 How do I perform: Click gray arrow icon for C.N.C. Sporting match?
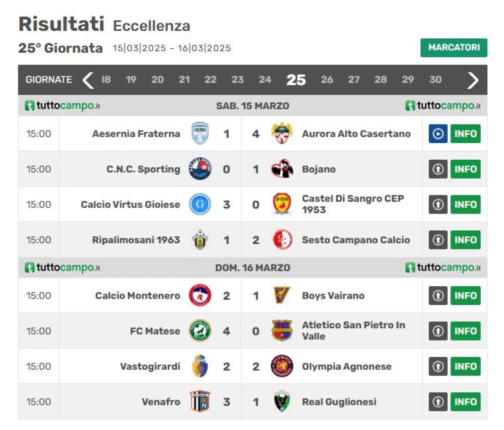[x=438, y=169]
